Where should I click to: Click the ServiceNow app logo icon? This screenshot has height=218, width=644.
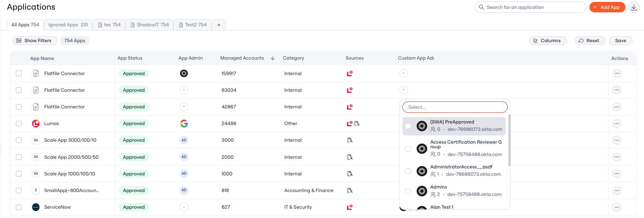[x=36, y=207]
